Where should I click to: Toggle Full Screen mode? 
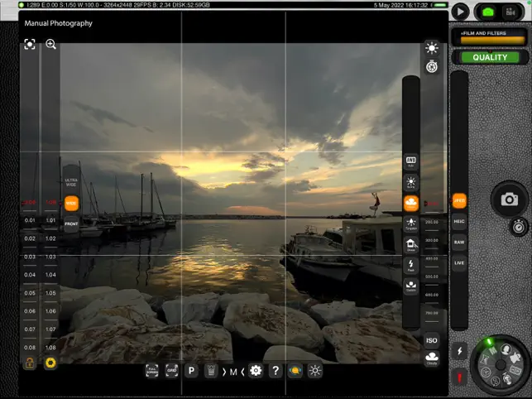pos(152,371)
